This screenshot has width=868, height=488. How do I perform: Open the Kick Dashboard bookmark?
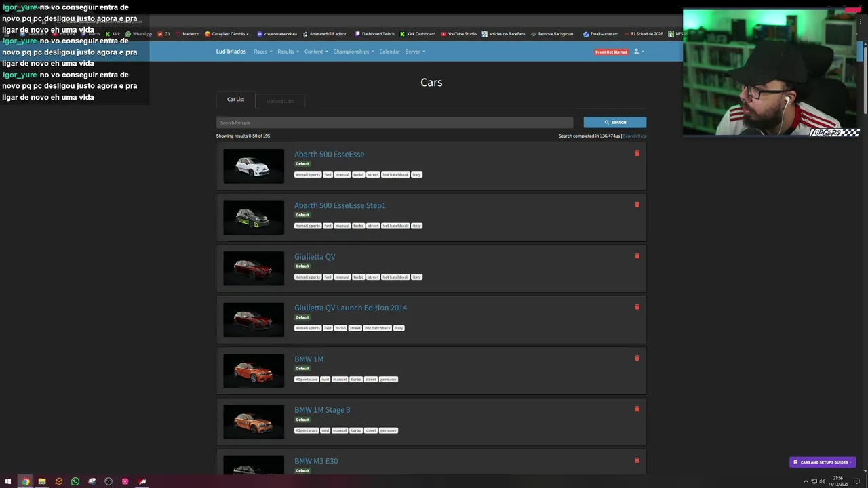pos(418,34)
